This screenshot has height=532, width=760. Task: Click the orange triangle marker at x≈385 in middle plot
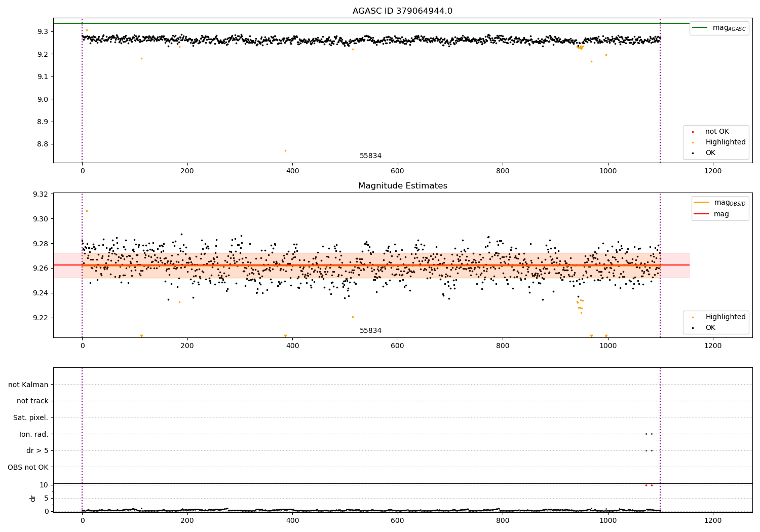coord(285,336)
